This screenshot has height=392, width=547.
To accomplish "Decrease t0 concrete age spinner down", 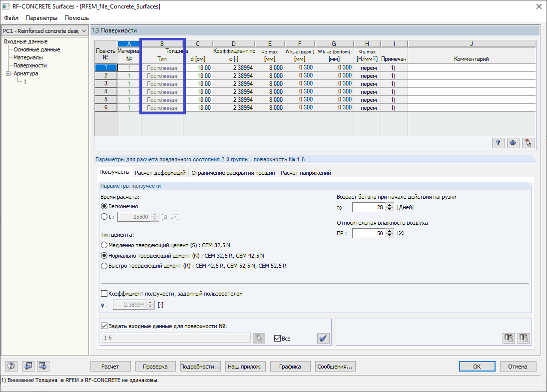I will (390, 209).
